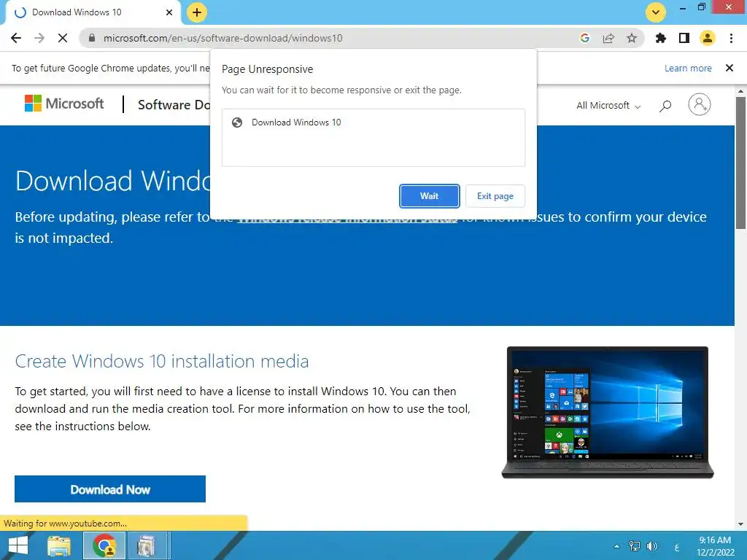Image resolution: width=747 pixels, height=560 pixels.
Task: Go back to the previous page
Action: coord(16,38)
